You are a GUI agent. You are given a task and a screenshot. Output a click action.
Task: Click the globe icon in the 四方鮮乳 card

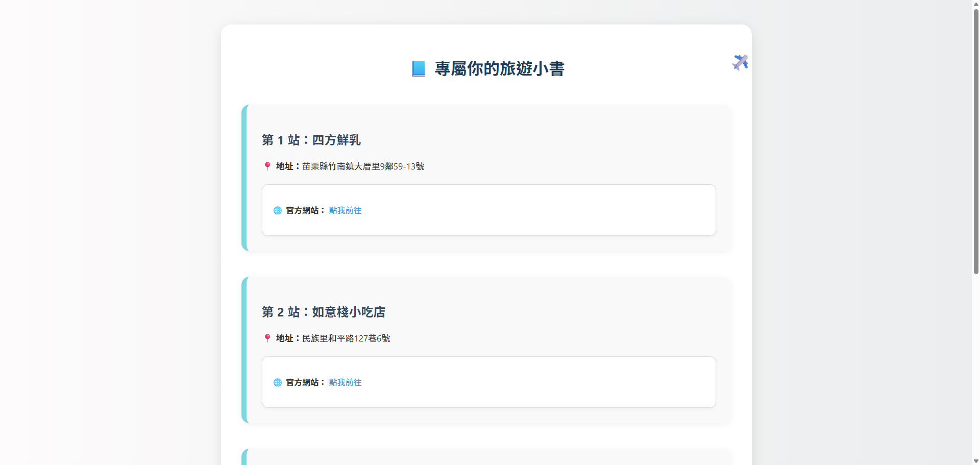(x=278, y=211)
